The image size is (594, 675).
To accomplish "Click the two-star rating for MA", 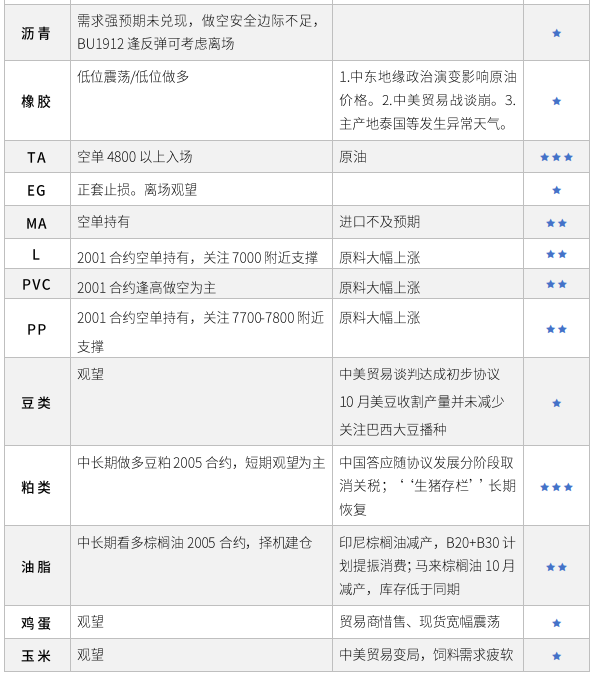I will click(556, 223).
